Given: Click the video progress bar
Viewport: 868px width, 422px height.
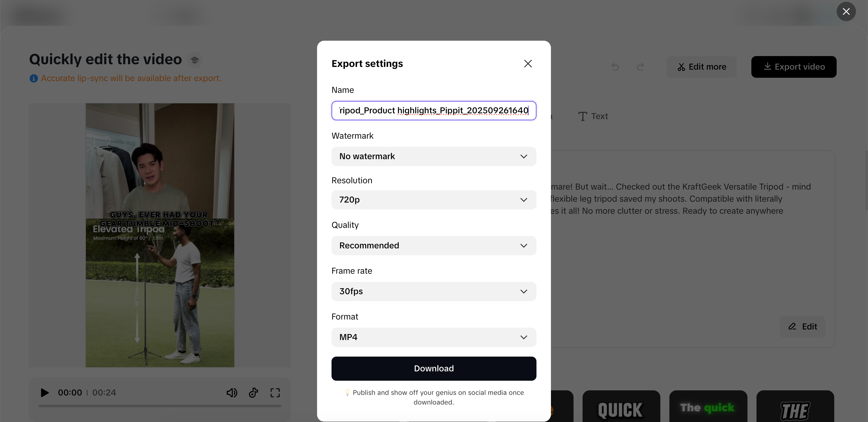Looking at the screenshot, I should point(160,406).
